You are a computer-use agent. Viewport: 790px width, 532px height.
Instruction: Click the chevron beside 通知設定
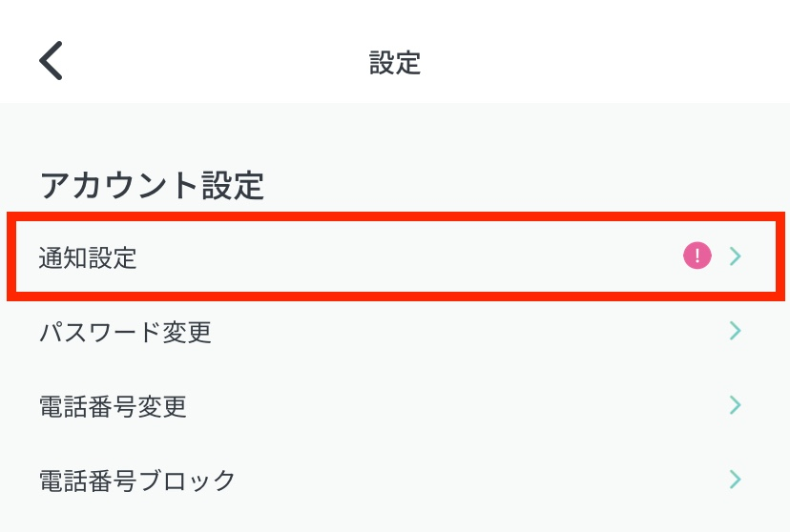(735, 256)
